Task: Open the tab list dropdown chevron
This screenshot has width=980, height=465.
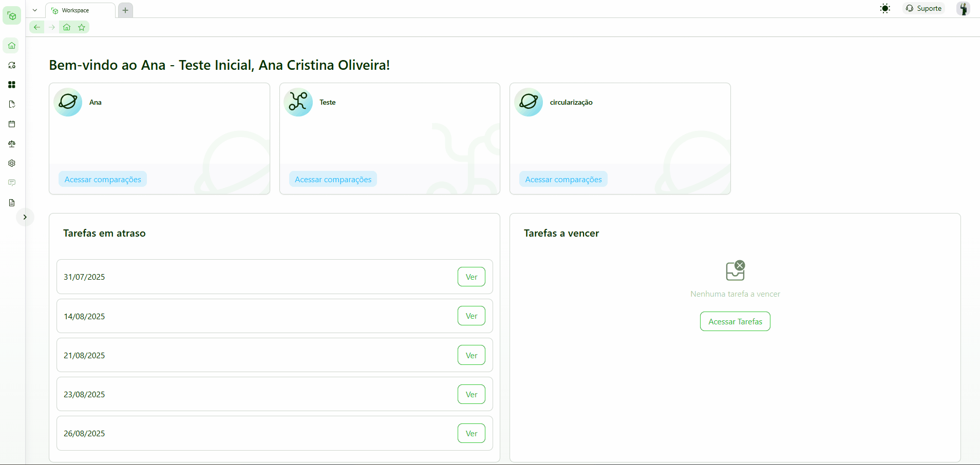Action: point(35,10)
